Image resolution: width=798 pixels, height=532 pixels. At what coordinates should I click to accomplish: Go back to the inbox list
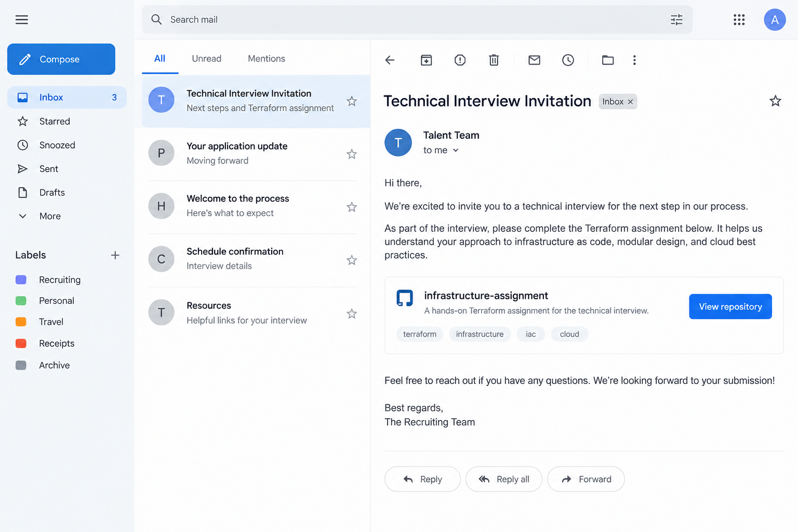click(x=390, y=60)
